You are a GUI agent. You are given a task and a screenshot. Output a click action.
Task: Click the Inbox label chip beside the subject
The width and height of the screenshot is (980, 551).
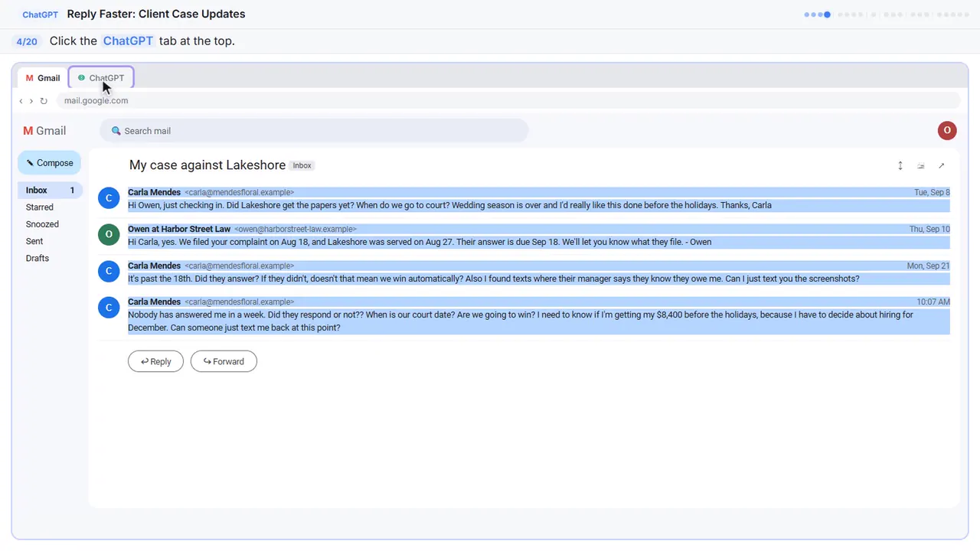click(x=302, y=165)
